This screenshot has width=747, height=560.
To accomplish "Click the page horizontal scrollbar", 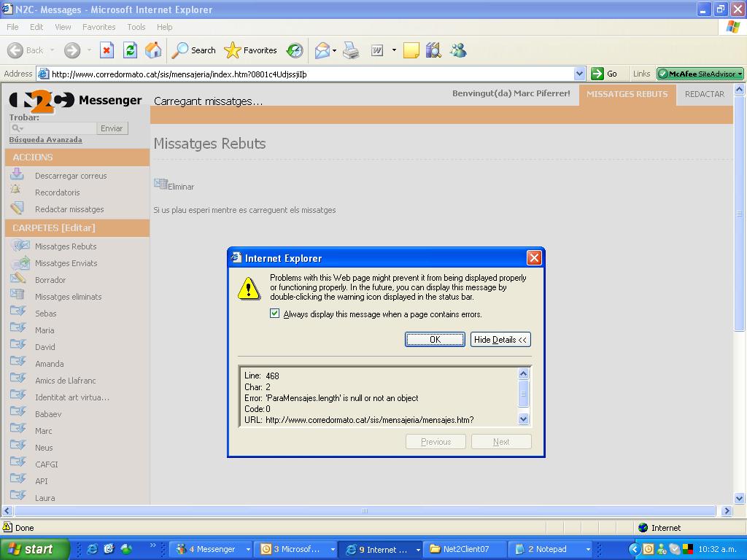I will [x=365, y=511].
